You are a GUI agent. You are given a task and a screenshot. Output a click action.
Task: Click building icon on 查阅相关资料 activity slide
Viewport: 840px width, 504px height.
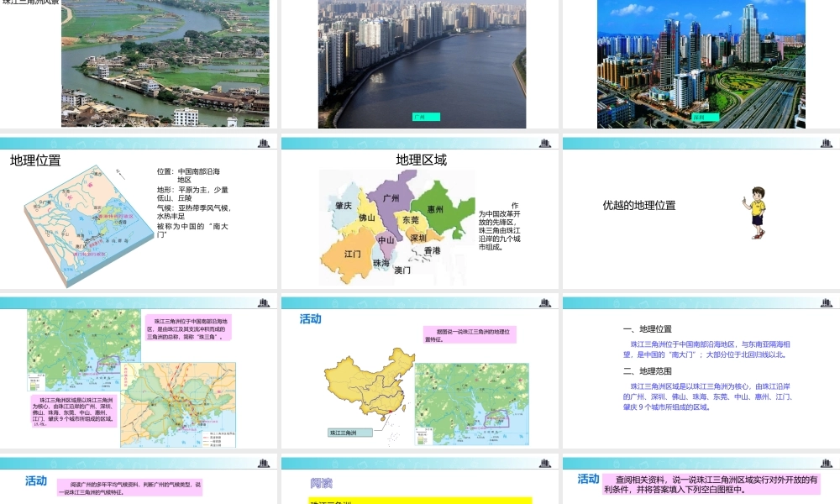(826, 463)
